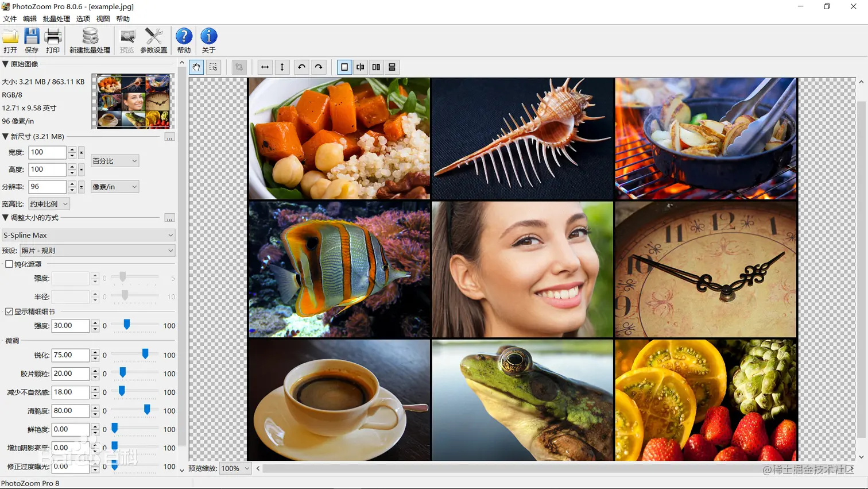
Task: Open the 帮助 menu
Action: click(123, 19)
